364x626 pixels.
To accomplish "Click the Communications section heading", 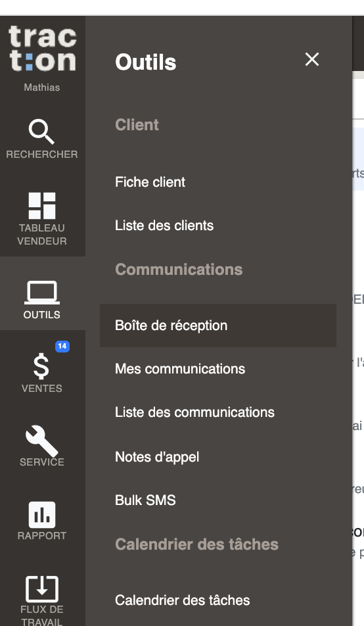I will click(179, 270).
